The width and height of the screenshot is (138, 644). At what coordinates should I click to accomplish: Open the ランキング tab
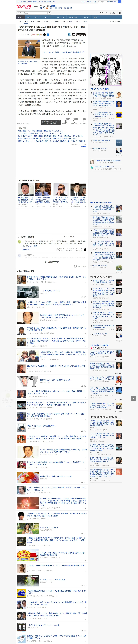pyautogui.click(x=86, y=17)
